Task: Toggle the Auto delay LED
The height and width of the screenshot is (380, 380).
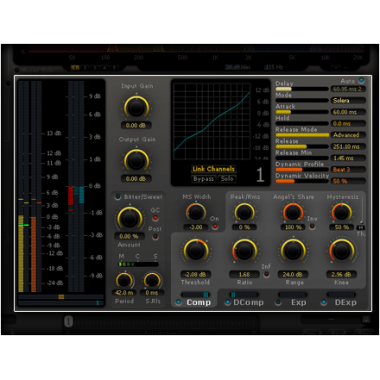Action: click(x=361, y=81)
